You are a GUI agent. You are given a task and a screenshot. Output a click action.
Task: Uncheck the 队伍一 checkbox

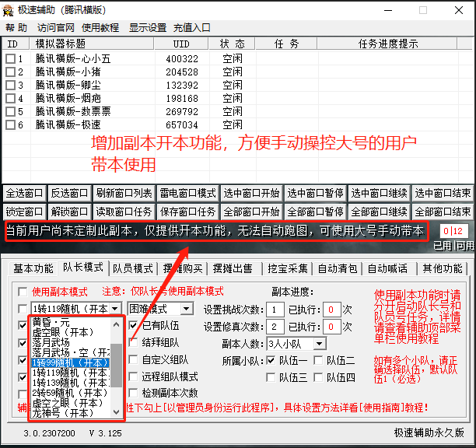(x=271, y=361)
